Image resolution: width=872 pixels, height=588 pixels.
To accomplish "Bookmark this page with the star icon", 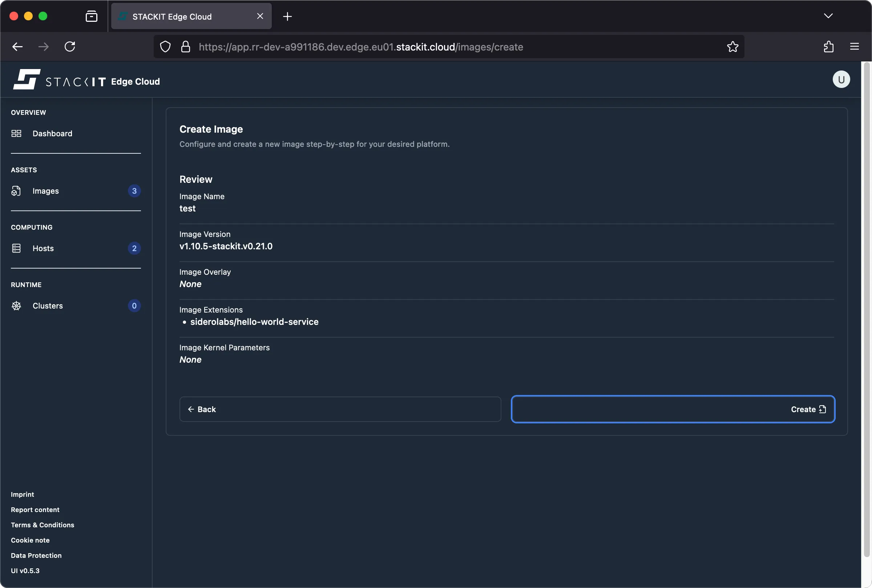I will click(732, 47).
